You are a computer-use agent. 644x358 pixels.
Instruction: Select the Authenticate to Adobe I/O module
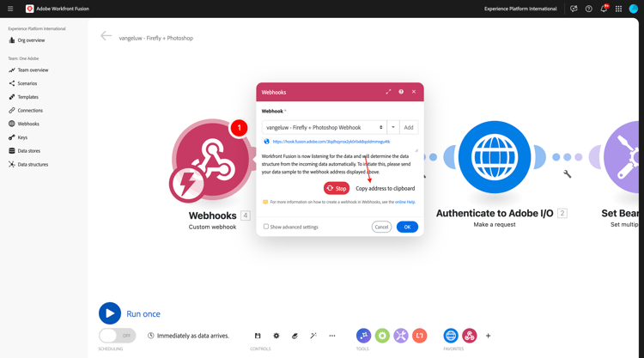coord(495,157)
